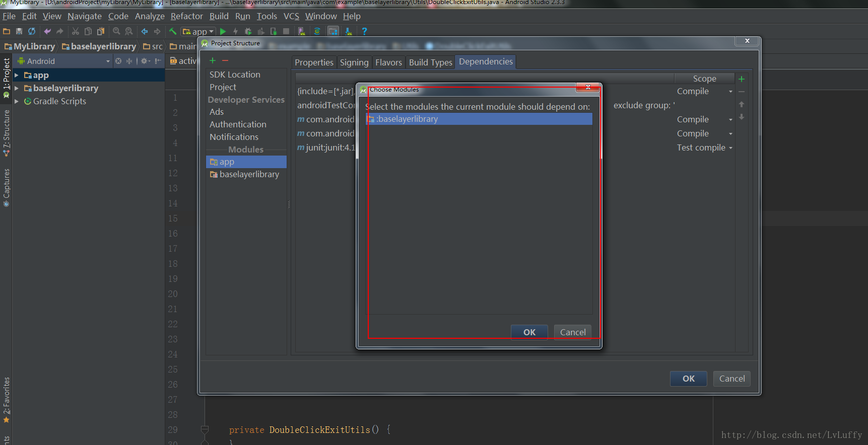Screen dimensions: 868x445
Task: Open the Test compile scope dropdown
Action: coord(730,148)
